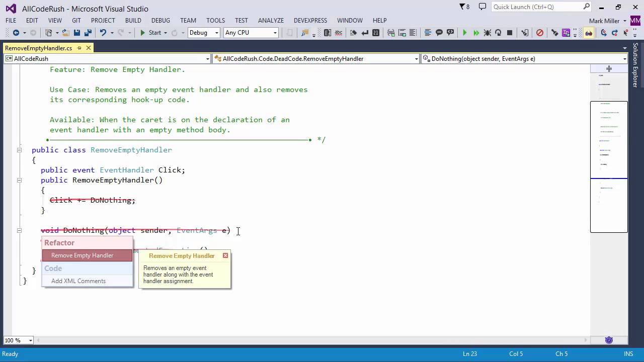Click the green double arrow run icon
This screenshot has height=362, width=644.
tap(476, 33)
